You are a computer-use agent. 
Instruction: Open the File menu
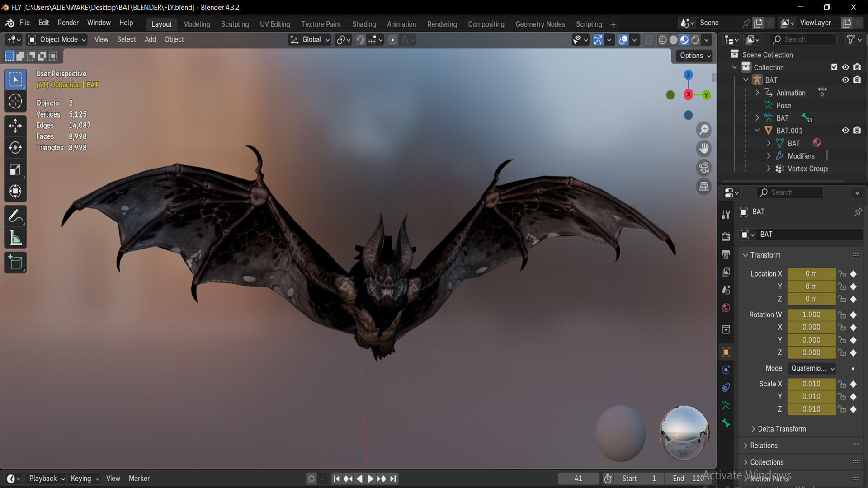click(24, 23)
